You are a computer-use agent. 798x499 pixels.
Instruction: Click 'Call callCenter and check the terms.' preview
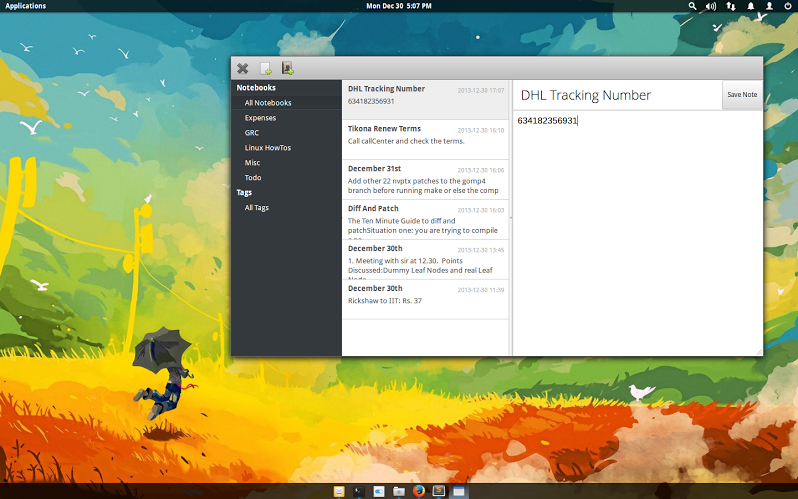(x=406, y=141)
